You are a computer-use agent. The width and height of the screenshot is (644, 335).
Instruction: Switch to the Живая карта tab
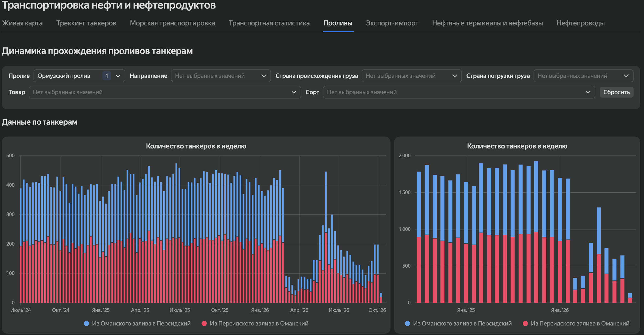click(22, 23)
